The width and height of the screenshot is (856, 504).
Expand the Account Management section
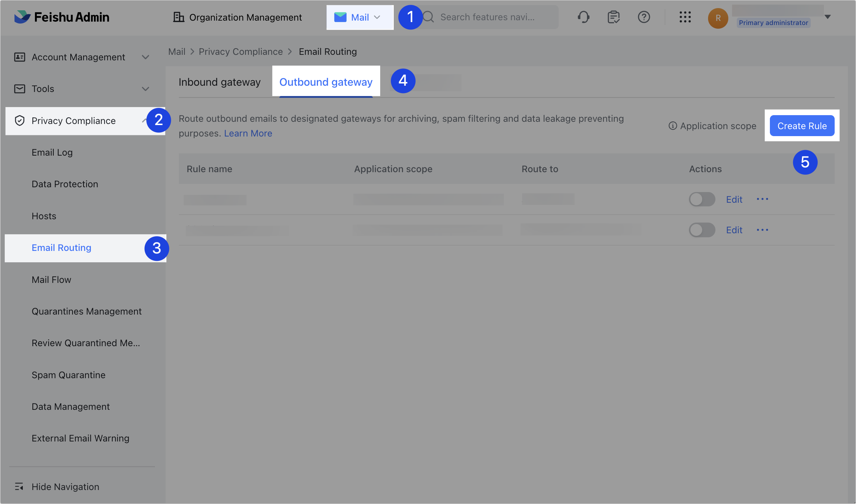point(146,57)
